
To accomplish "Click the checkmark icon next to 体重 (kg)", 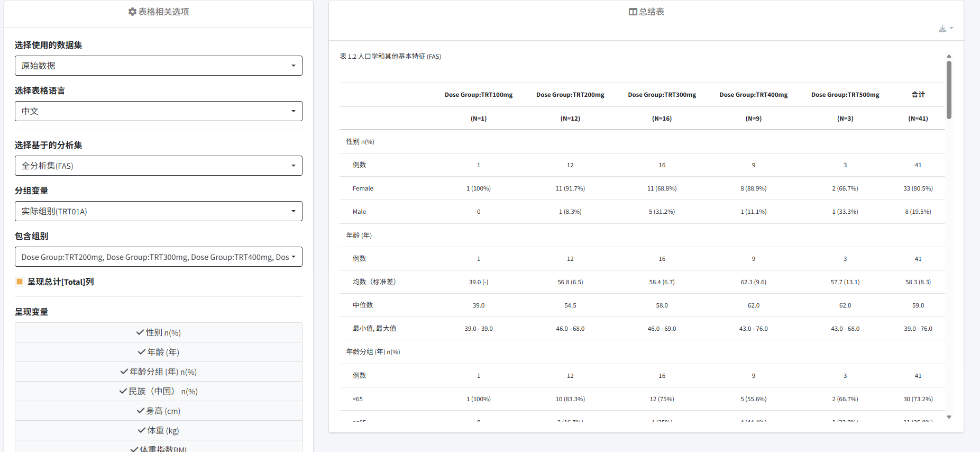I will pyautogui.click(x=142, y=430).
